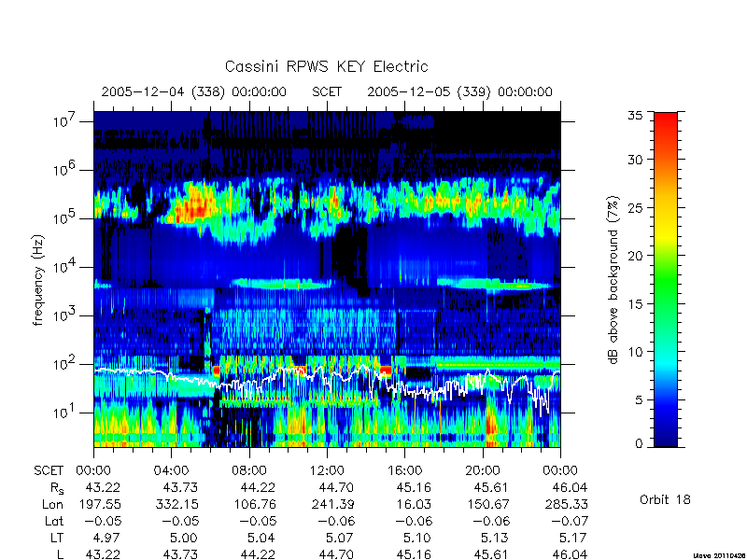Image resolution: width=747 pixels, height=560 pixels.
Task: Click the Lat row header
Action: 54,522
